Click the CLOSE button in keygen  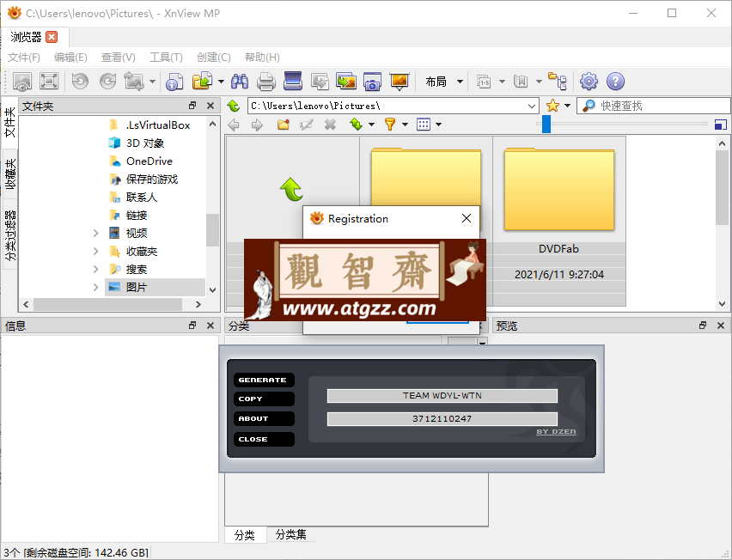tap(264, 439)
